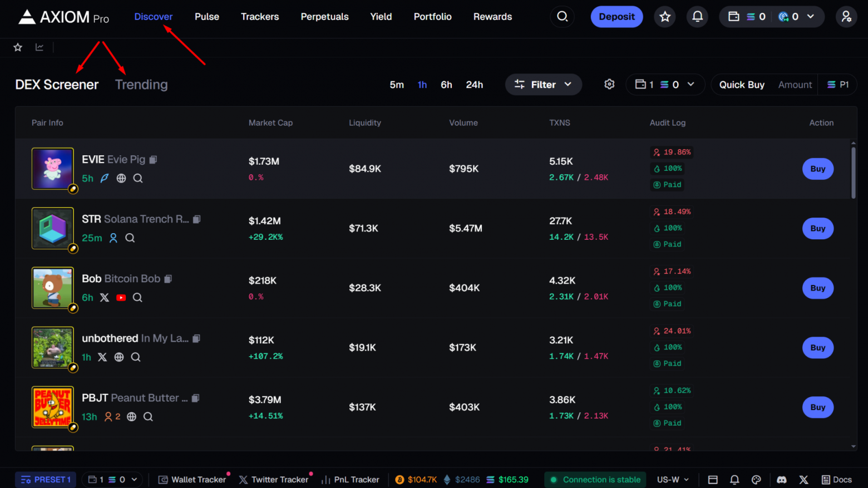This screenshot has height=488, width=868.
Task: Open the Discord icon in the status bar
Action: click(781, 479)
